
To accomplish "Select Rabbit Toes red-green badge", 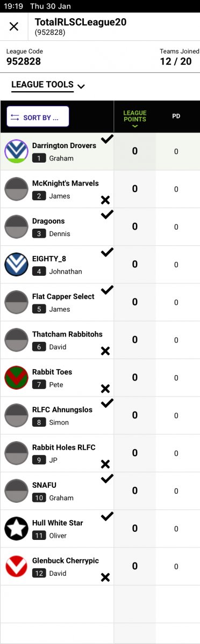I will click(x=16, y=378).
